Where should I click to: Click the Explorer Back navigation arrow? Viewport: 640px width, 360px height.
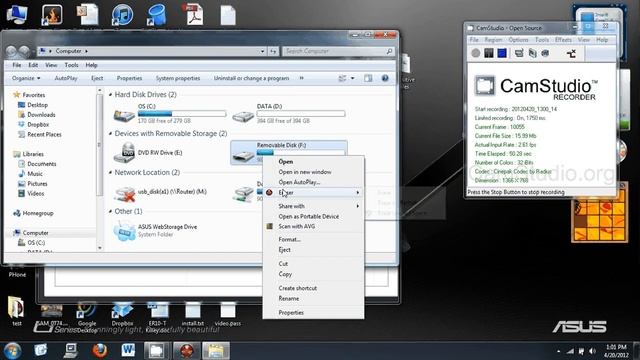point(12,51)
